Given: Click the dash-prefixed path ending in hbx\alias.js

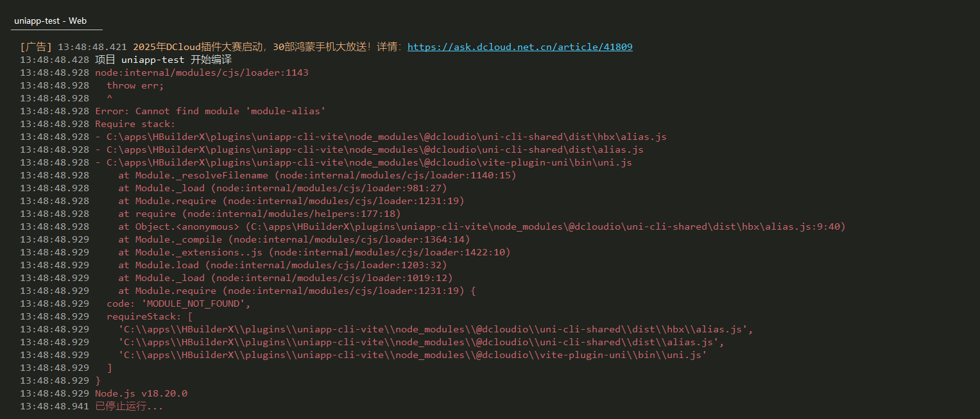Looking at the screenshot, I should pos(381,137).
